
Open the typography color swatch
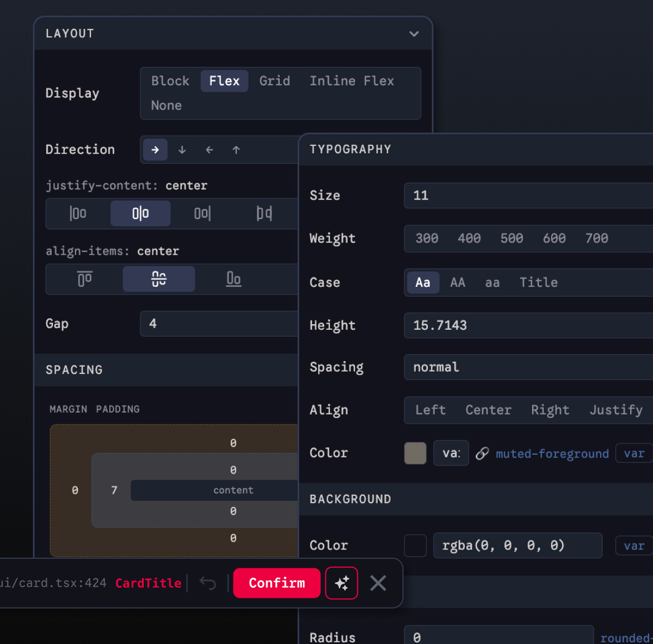pos(415,453)
